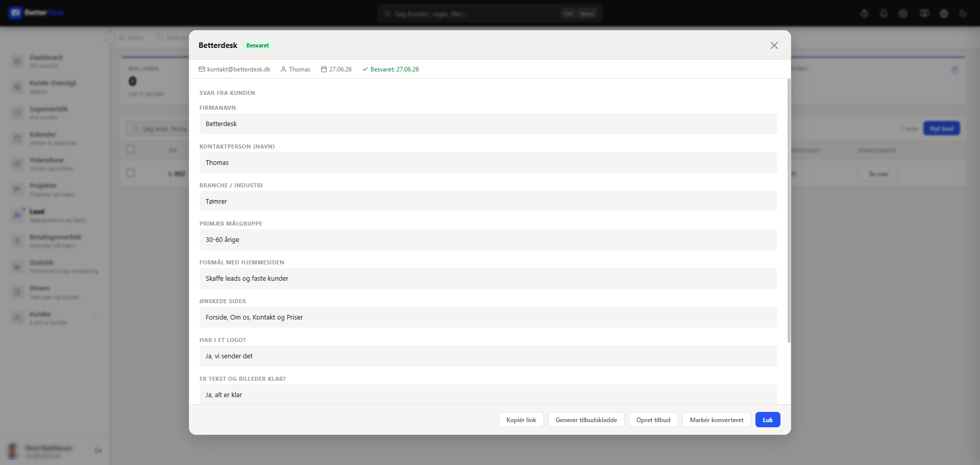This screenshot has height=465, width=980.
Task: Click the 'SVAR FRA KUNDEN' section heading
Action: [x=227, y=93]
